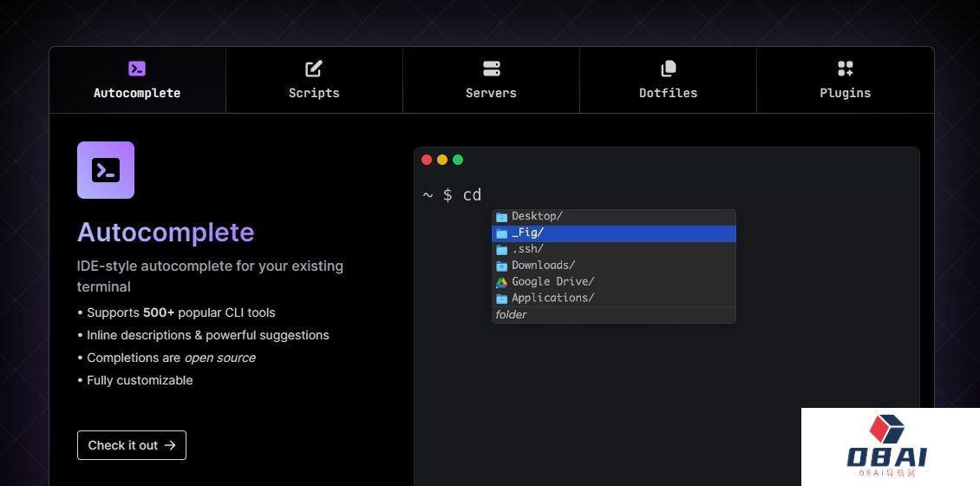The width and height of the screenshot is (980, 486).
Task: Click the folder icon beside Desktop/
Action: coord(501,217)
